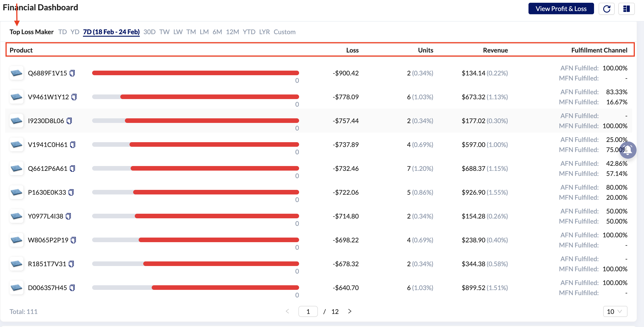Copy product ID V9461W1Y12
644x327 pixels.
coord(74,97)
